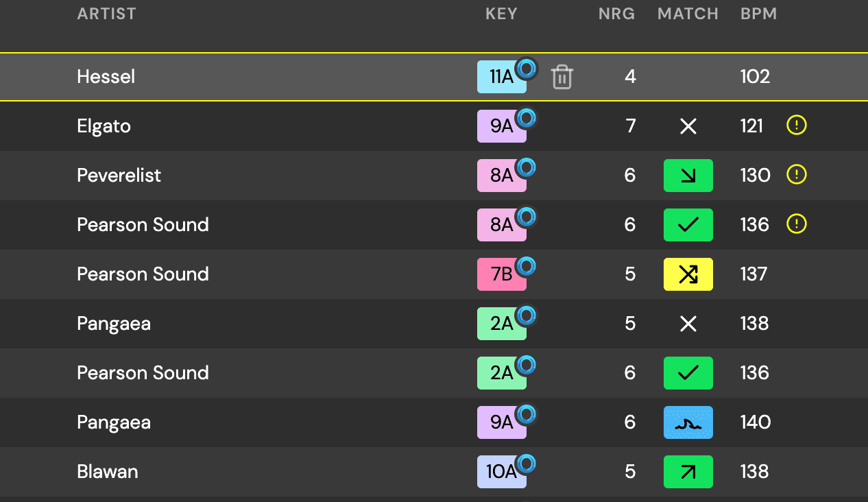Click the warning icon by Pearson Sound's 136 BPM
Screen dimensions: 868x502
coord(796,224)
